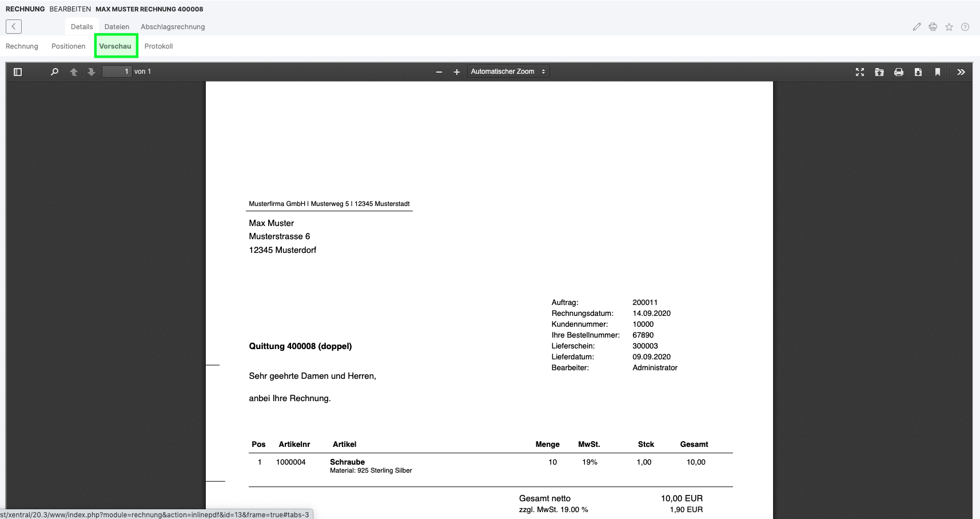980x519 pixels.
Task: Print the PDF from viewer toolbar
Action: (899, 72)
